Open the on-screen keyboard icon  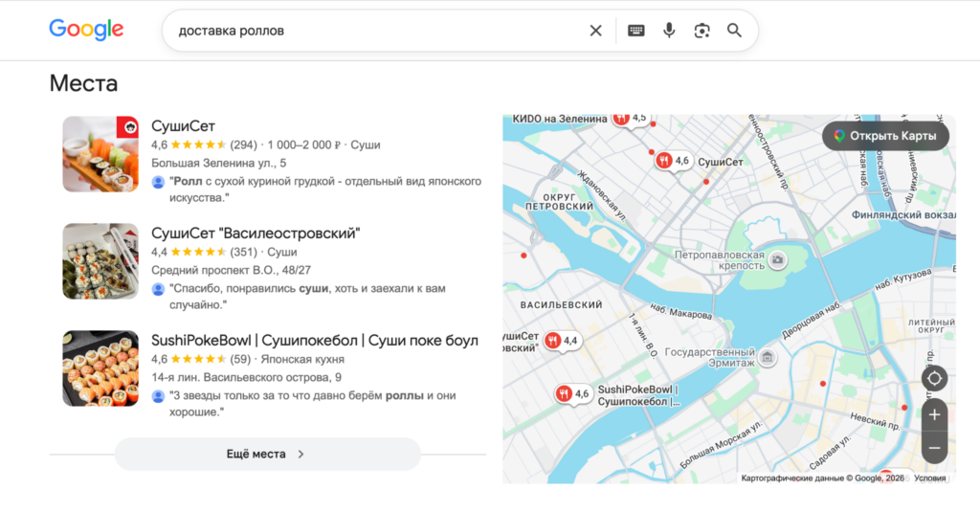[636, 31]
